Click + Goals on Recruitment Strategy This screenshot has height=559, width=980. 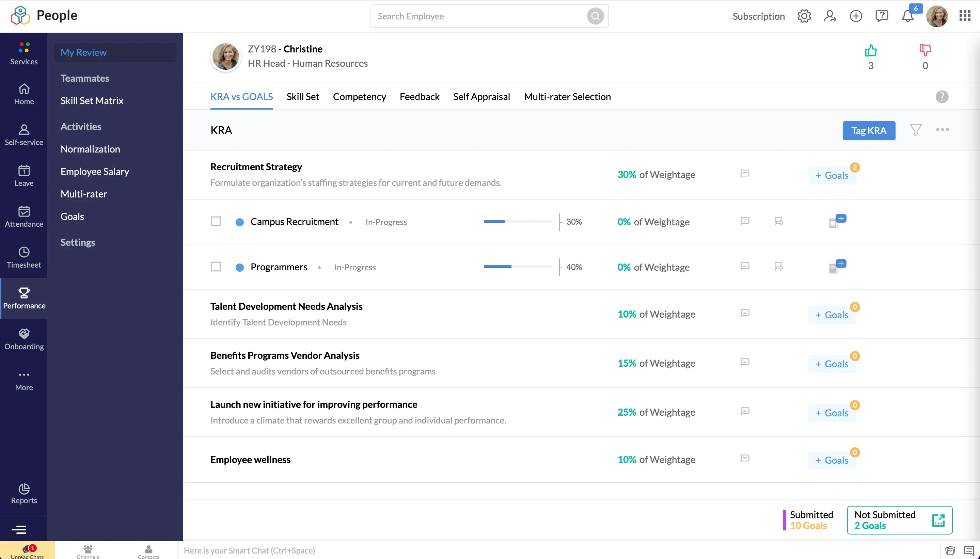click(x=833, y=175)
